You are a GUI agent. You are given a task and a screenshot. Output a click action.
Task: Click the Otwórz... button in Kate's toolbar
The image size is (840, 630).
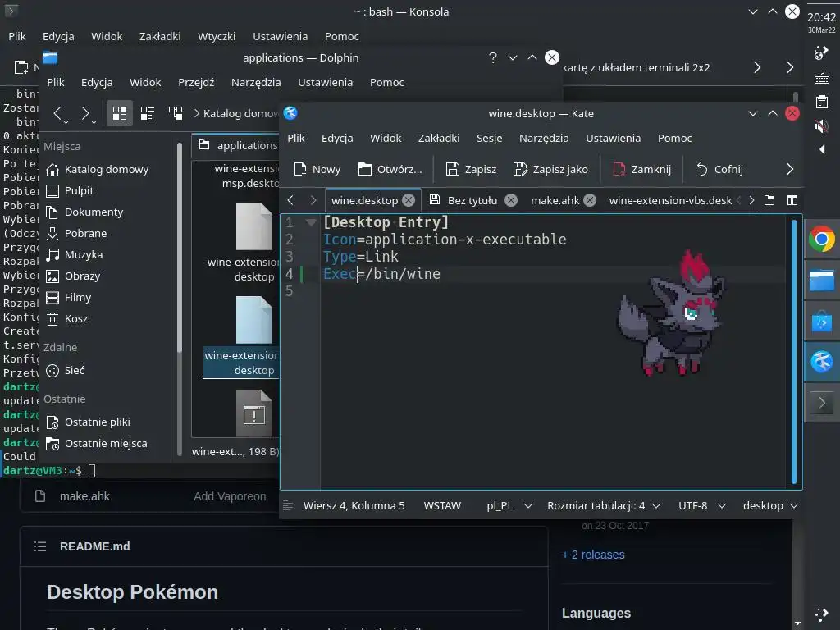(x=390, y=169)
